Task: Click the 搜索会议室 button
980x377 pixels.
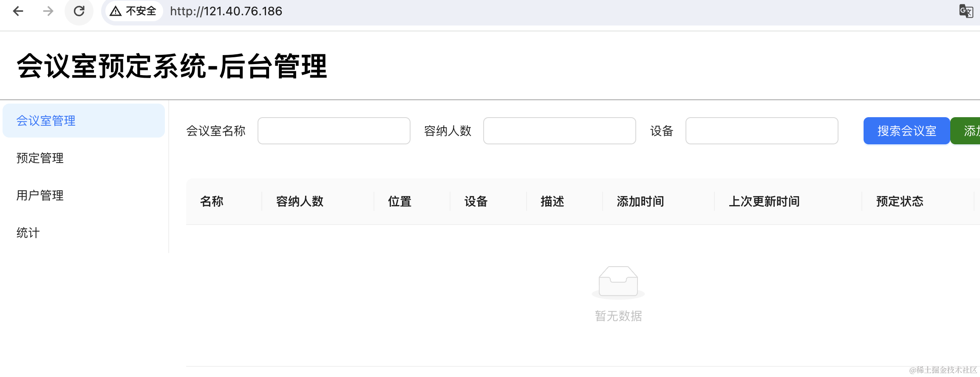Action: click(906, 131)
